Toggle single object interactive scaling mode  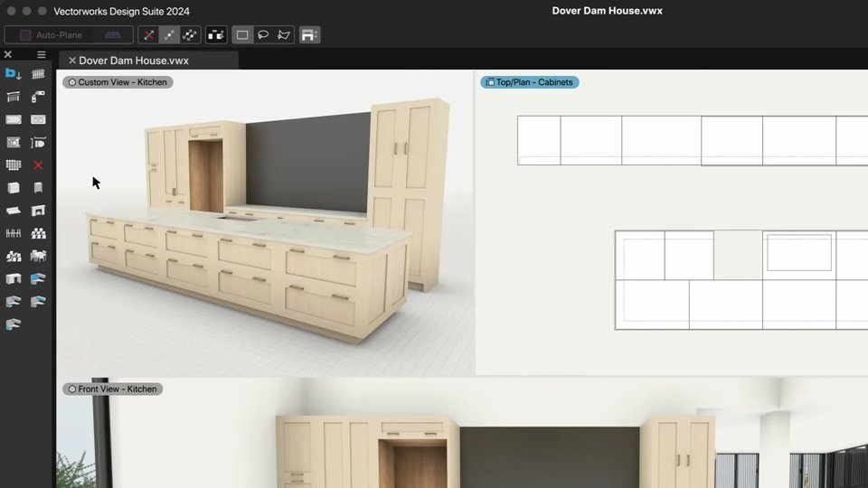(169, 35)
